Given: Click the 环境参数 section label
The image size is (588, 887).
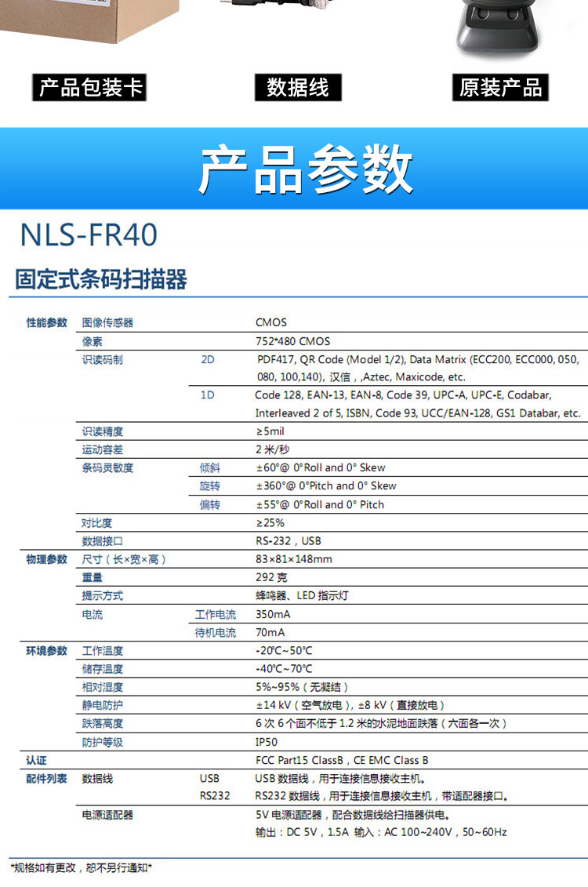Looking at the screenshot, I should tap(46, 651).
